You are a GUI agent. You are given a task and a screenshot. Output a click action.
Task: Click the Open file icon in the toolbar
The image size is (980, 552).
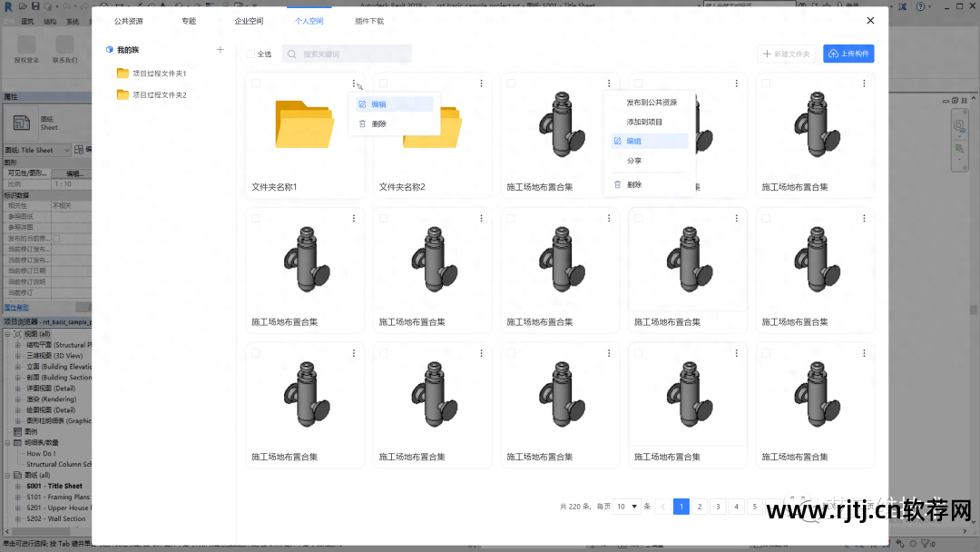[23, 7]
